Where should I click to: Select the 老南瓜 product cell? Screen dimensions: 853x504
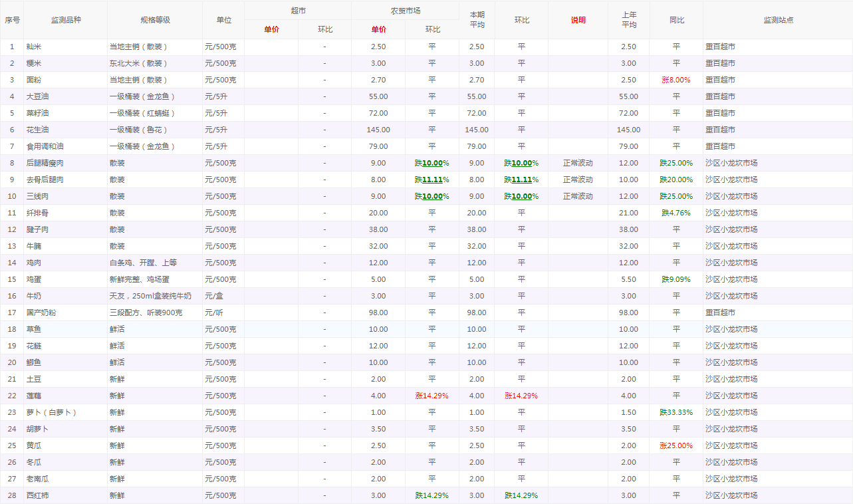[x=65, y=479]
